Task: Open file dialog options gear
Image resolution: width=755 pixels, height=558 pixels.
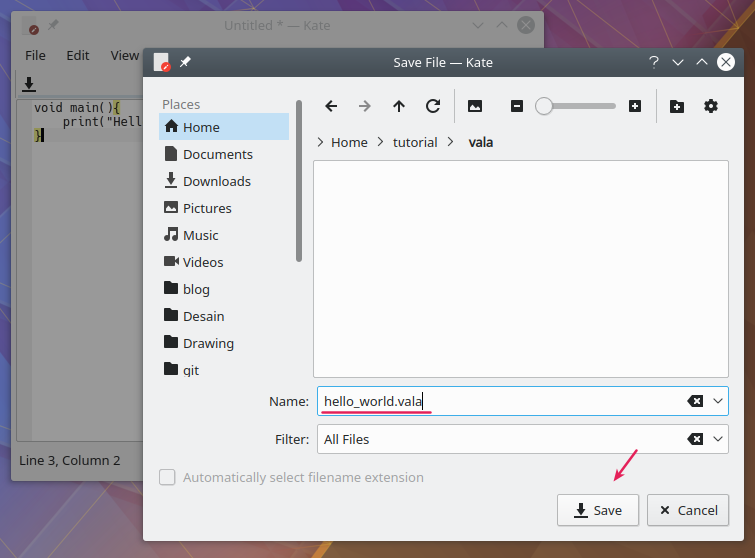Action: point(711,106)
